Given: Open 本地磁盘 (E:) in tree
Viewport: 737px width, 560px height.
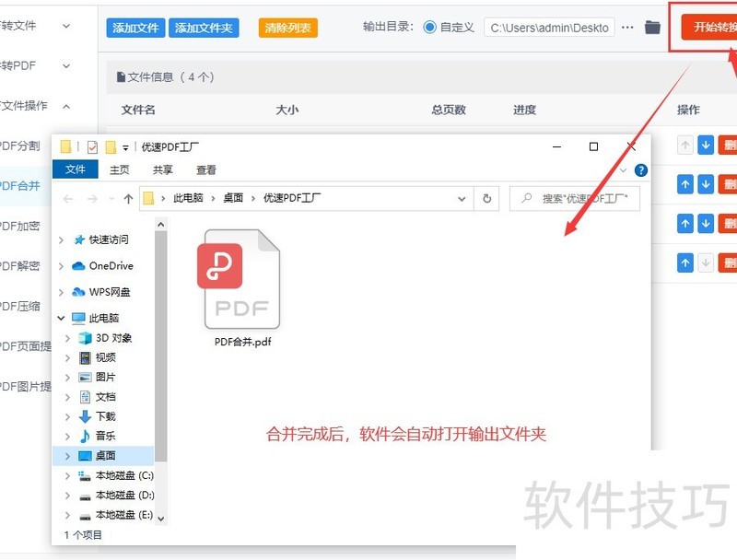Looking at the screenshot, I should pos(124,515).
